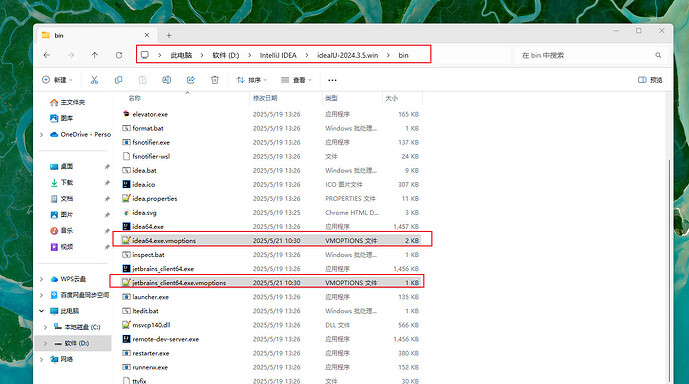
Task: Select jetbrains_client64.exe.vmoptions file
Action: [271, 283]
